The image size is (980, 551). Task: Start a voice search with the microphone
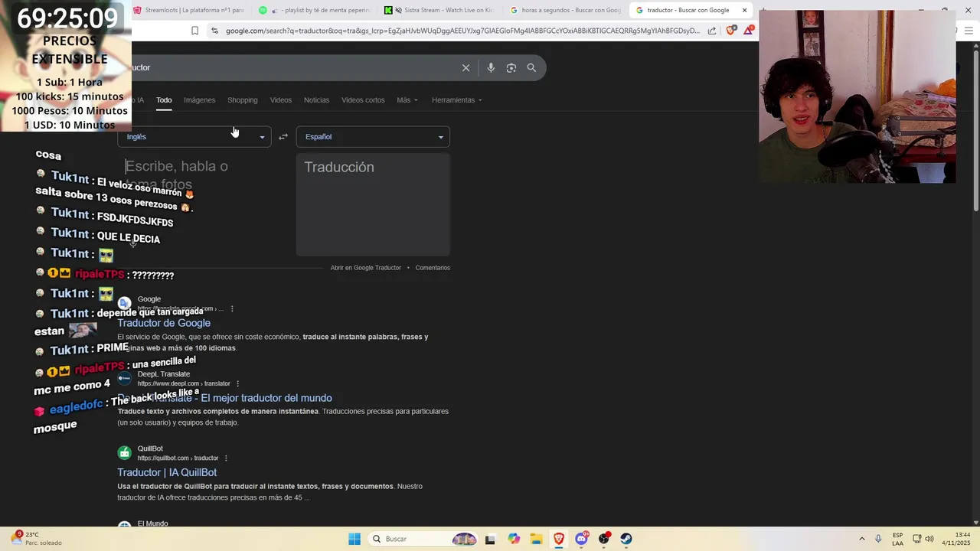(491, 67)
